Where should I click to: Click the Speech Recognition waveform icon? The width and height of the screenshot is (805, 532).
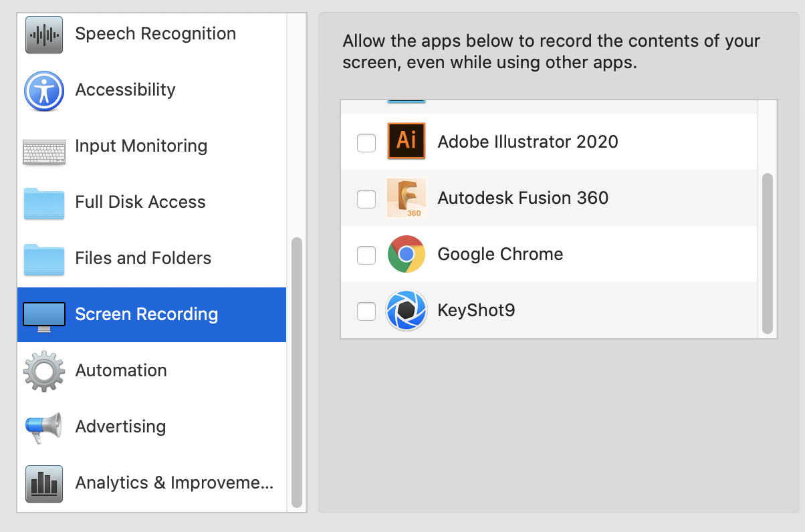(x=44, y=34)
